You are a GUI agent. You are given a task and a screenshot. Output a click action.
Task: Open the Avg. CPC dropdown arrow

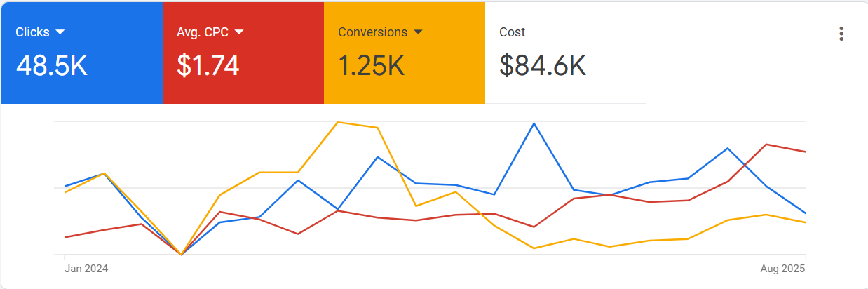(239, 32)
